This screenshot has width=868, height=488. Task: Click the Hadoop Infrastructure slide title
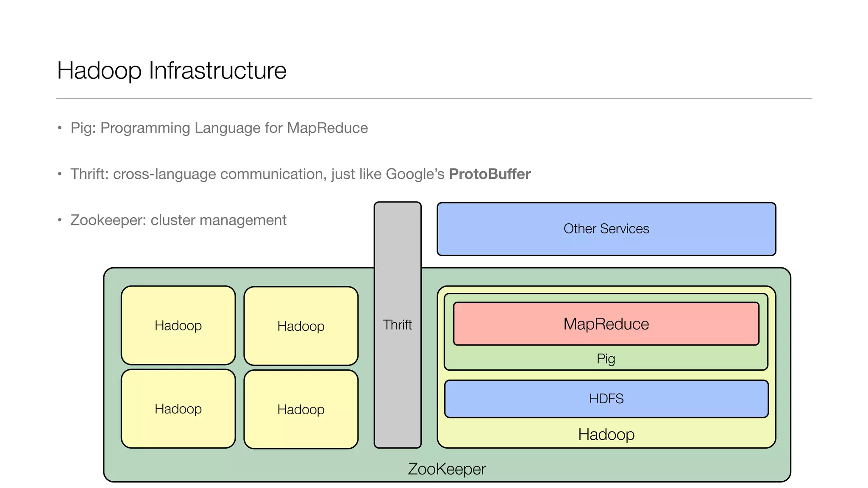(172, 70)
